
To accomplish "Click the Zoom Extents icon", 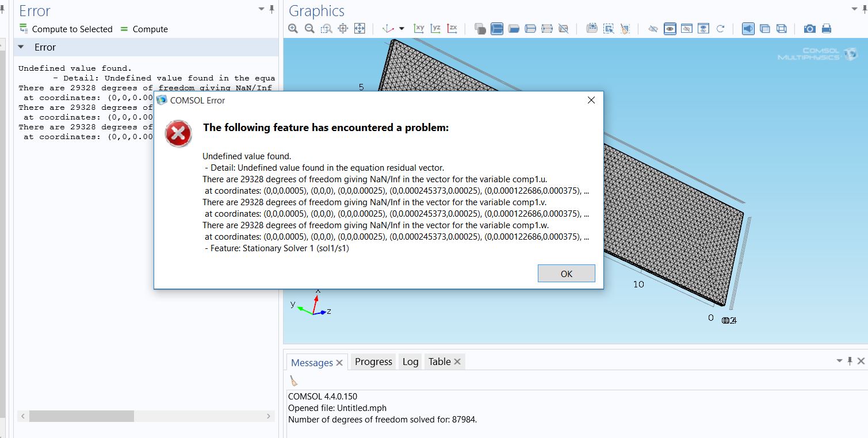I will click(x=360, y=29).
